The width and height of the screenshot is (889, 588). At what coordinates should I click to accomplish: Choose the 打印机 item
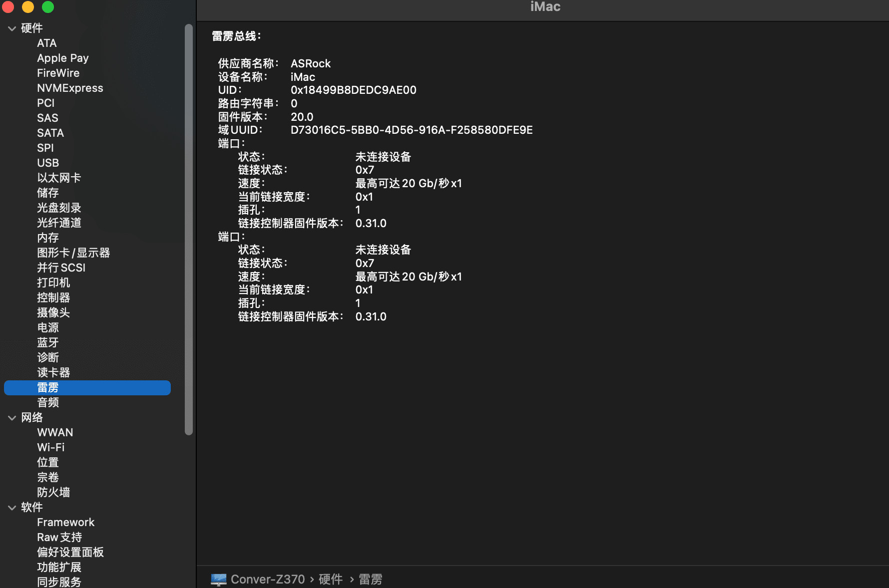53,283
